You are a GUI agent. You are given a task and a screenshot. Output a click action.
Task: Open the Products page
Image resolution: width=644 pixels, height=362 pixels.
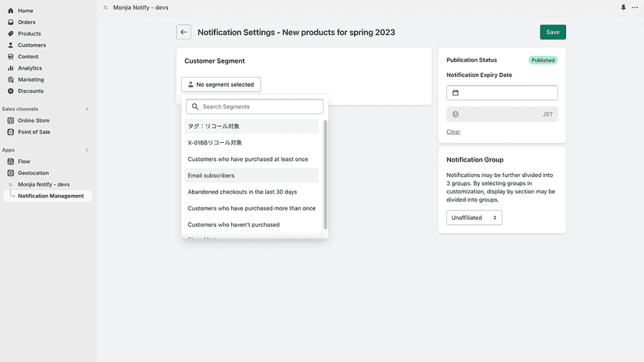tap(29, 33)
